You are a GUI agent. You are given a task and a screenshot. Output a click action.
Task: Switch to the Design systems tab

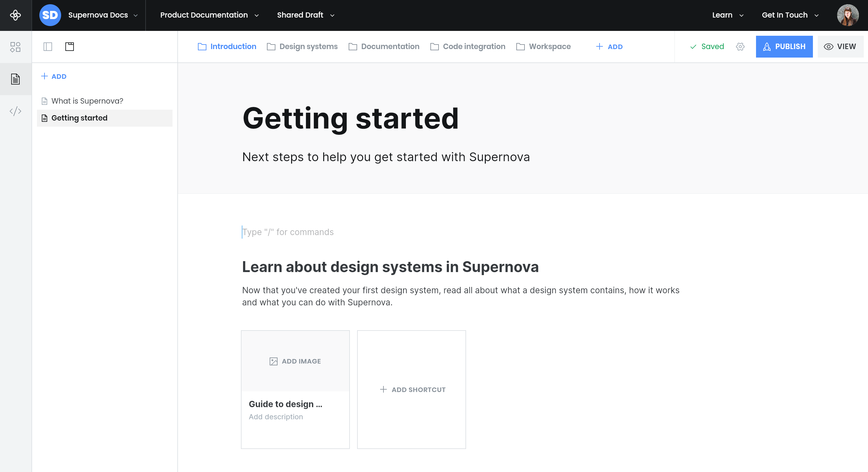[x=302, y=47]
